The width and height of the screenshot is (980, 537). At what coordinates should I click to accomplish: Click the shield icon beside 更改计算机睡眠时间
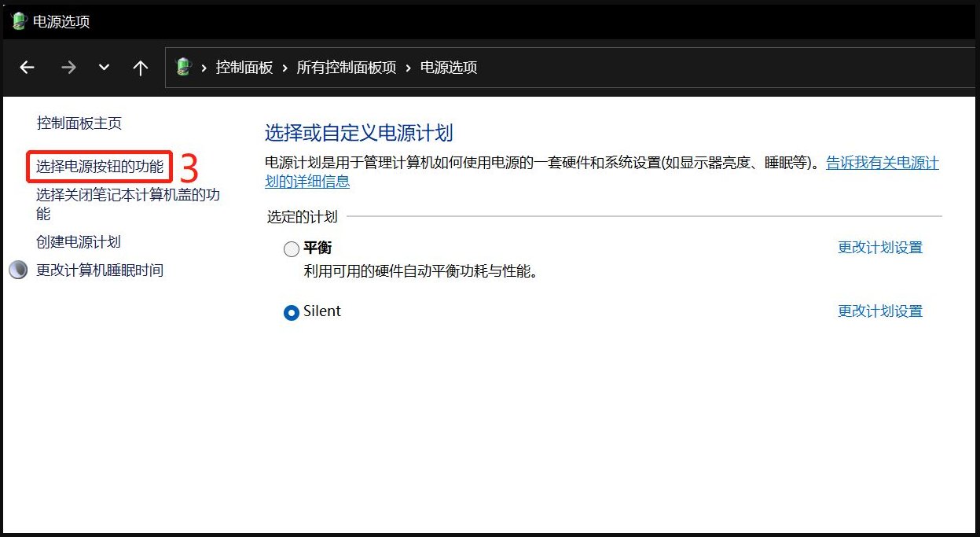click(17, 270)
